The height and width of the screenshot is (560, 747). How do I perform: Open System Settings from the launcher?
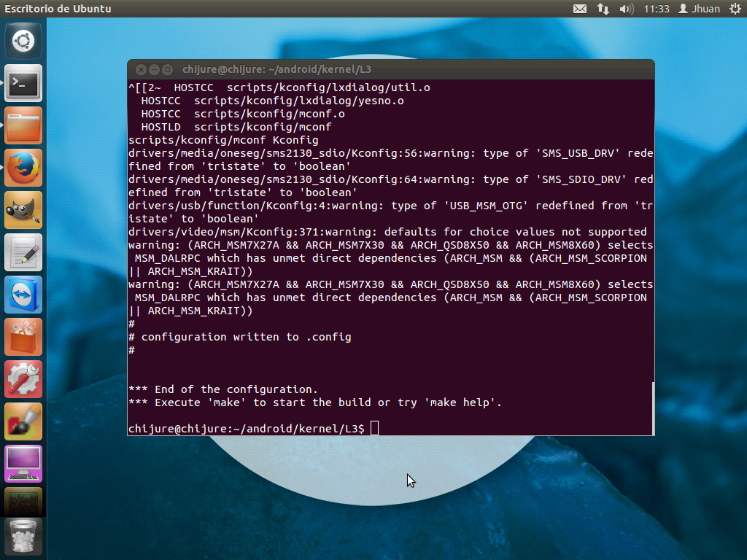tap(23, 378)
